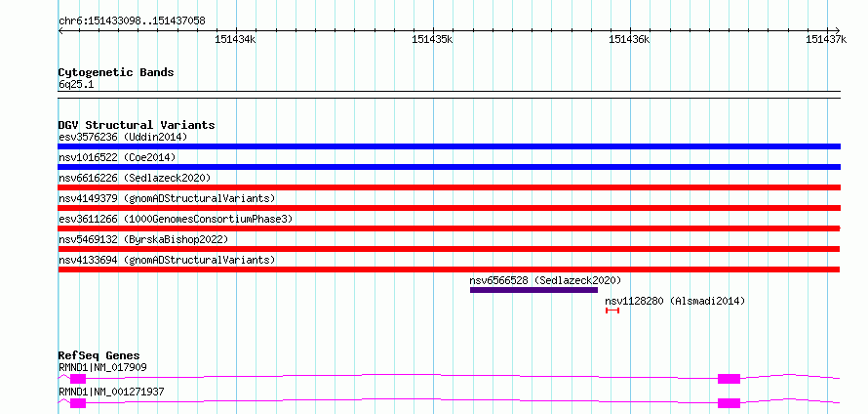Click the right exon of RMND1|NM_017909
Screen dimensions: 868x414
pos(729,379)
